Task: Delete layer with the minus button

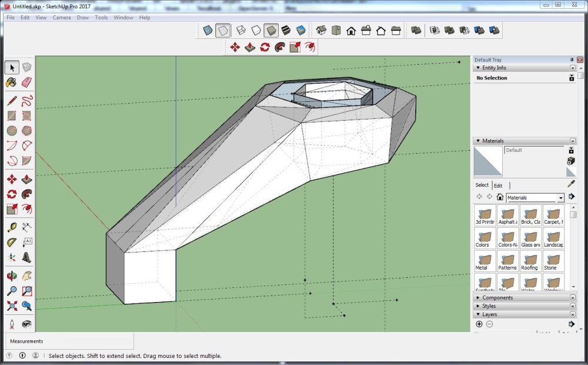Action: coord(489,324)
